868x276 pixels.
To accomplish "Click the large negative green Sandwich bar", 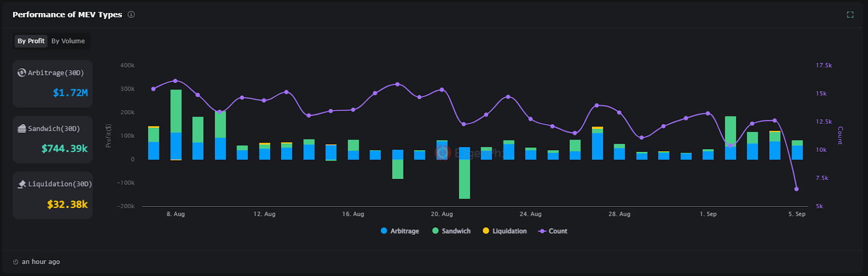I will point(464,179).
